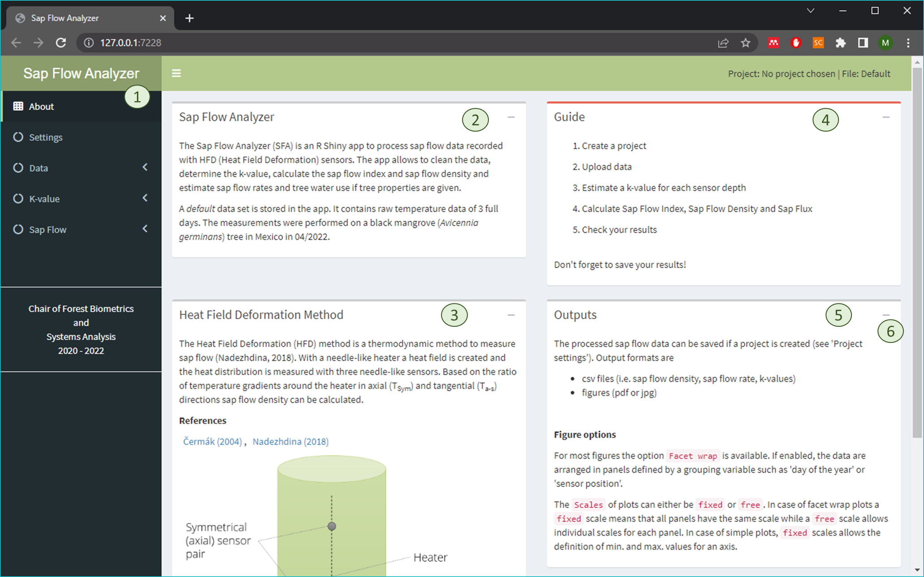Viewport: 924px width, 577px height.
Task: Click the site information icon
Action: tap(89, 43)
